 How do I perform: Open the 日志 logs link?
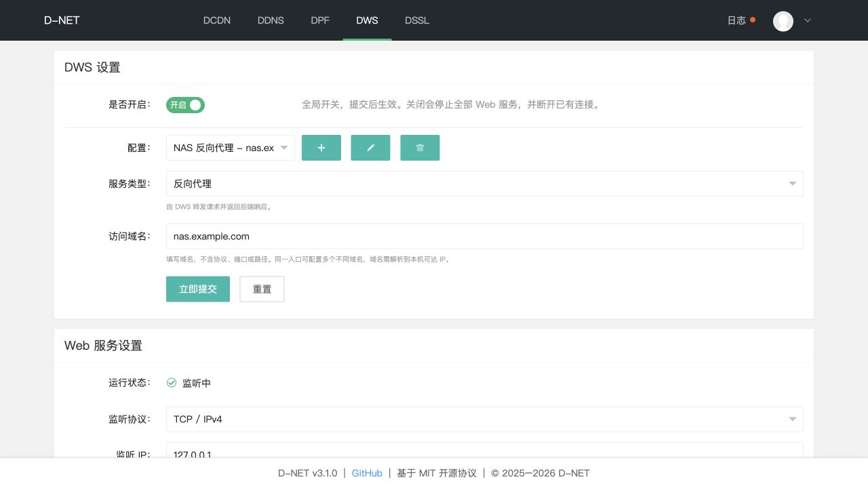(736, 20)
